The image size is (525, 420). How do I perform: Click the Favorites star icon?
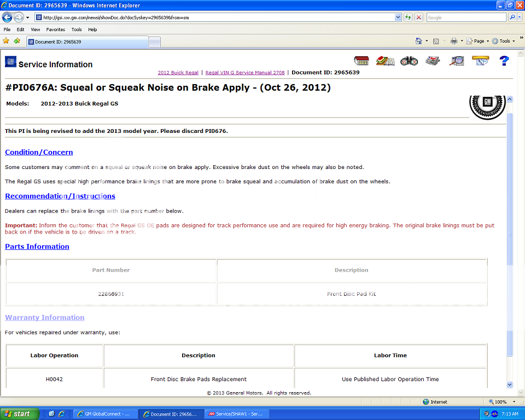pyautogui.click(x=6, y=41)
